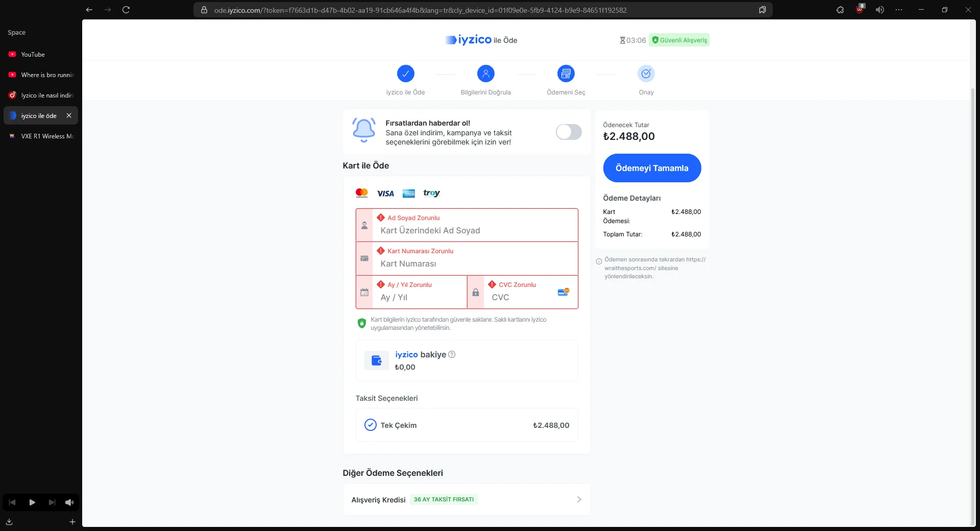Open the red shield extension with badge 8
Viewport: 980px width, 531px height.
[860, 10]
